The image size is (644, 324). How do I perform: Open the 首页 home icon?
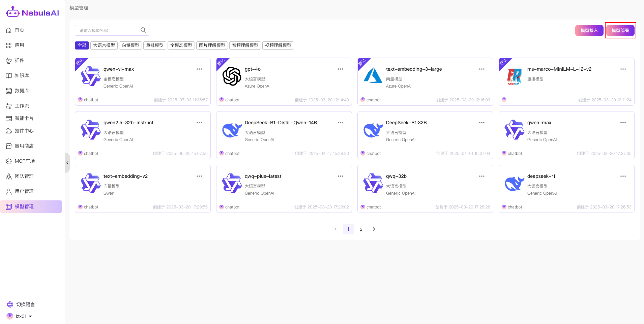coord(9,30)
